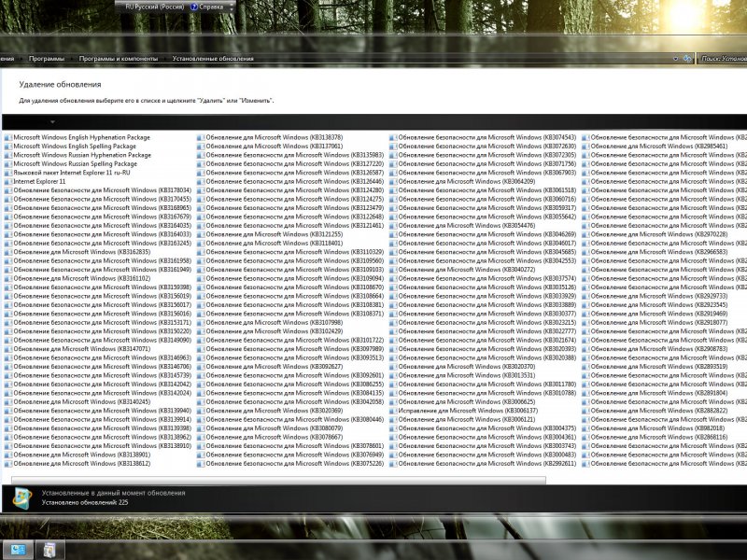Viewport: 747px width, 560px height.
Task: Click the icon next to update KB3110329
Action: pyautogui.click(x=201, y=252)
